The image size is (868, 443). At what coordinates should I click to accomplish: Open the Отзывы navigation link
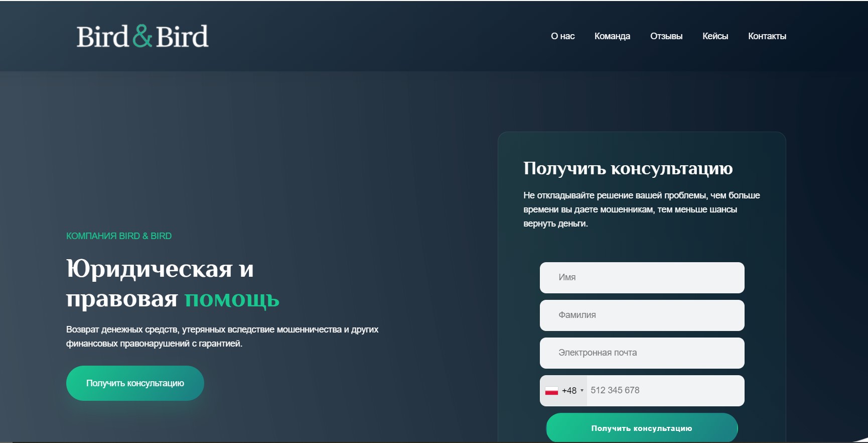click(x=666, y=36)
